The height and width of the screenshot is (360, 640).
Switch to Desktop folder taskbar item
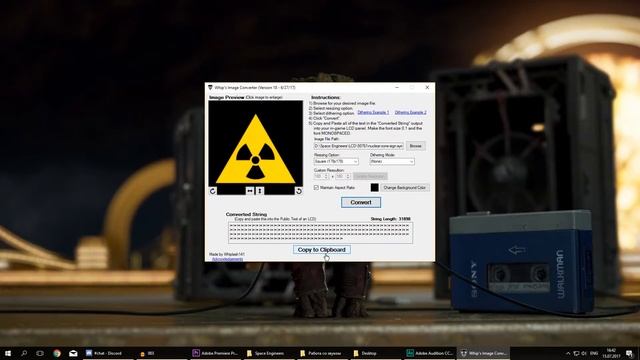(x=376, y=353)
